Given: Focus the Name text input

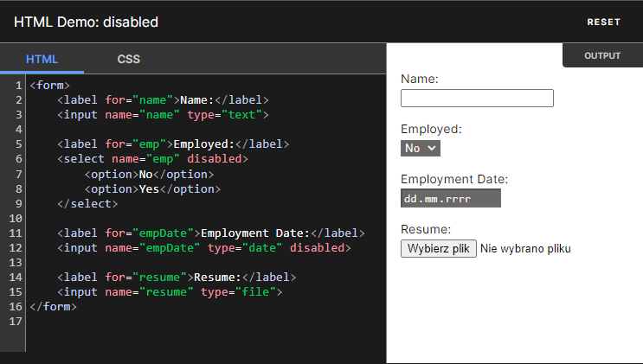Looking at the screenshot, I should click(x=477, y=98).
